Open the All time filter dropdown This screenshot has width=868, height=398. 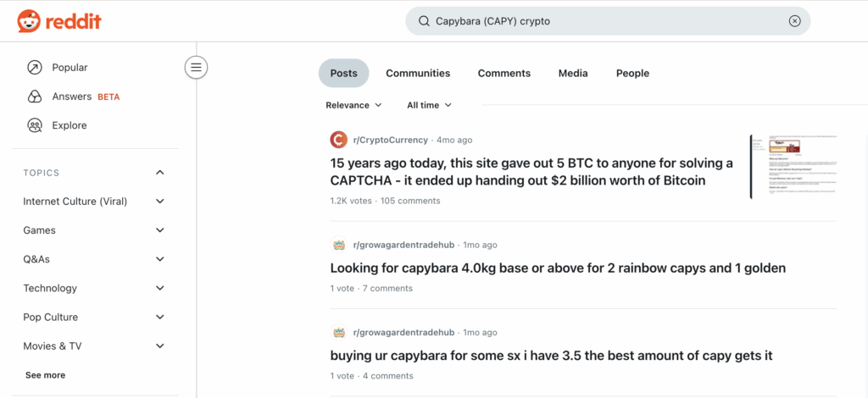click(x=429, y=105)
